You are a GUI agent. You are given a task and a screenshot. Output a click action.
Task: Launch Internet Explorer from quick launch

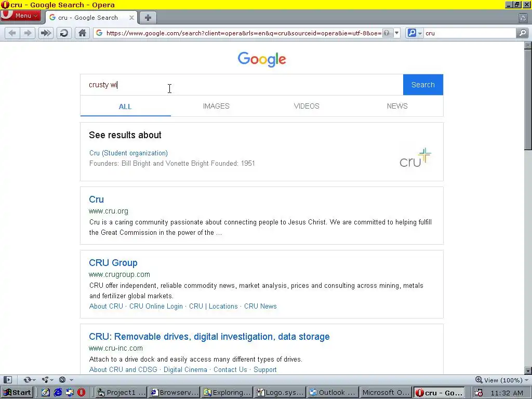point(58,393)
